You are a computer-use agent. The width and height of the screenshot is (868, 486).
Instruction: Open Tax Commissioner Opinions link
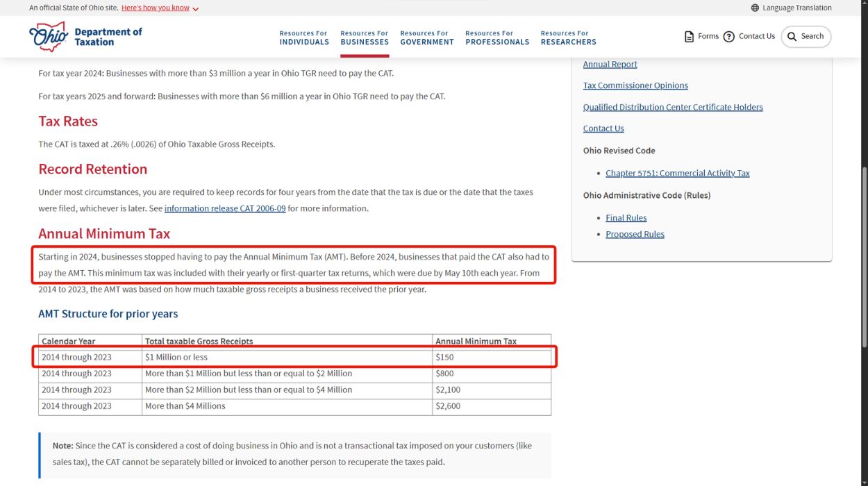click(x=635, y=86)
